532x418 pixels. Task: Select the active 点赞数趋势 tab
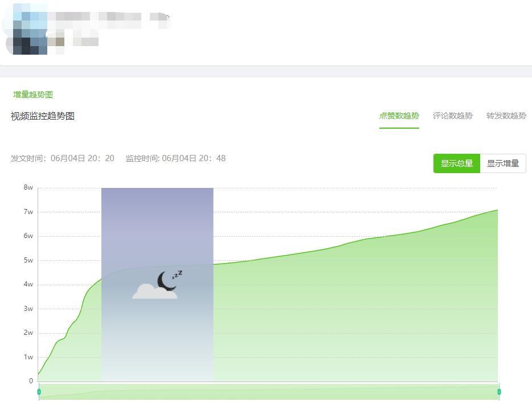[x=399, y=114]
